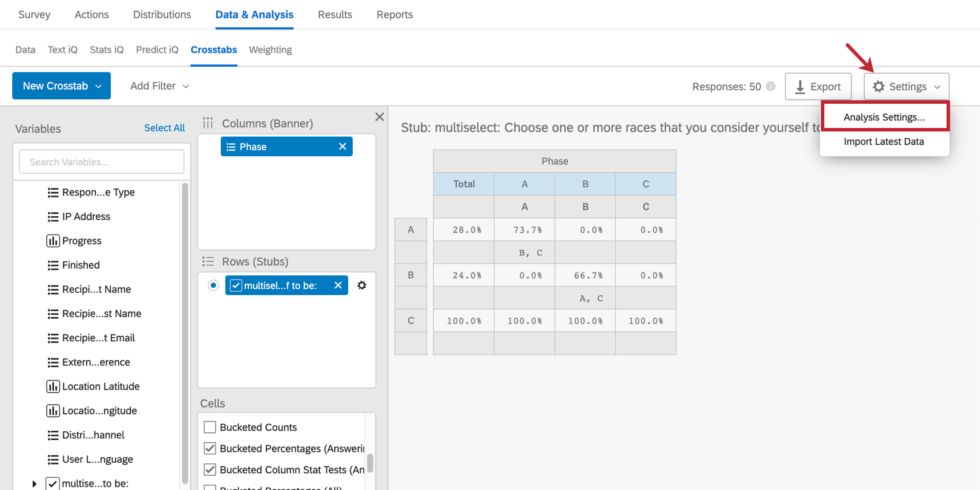Viewport: 980px width, 490px height.
Task: Click the Finished variable list icon
Action: pyautogui.click(x=53, y=265)
